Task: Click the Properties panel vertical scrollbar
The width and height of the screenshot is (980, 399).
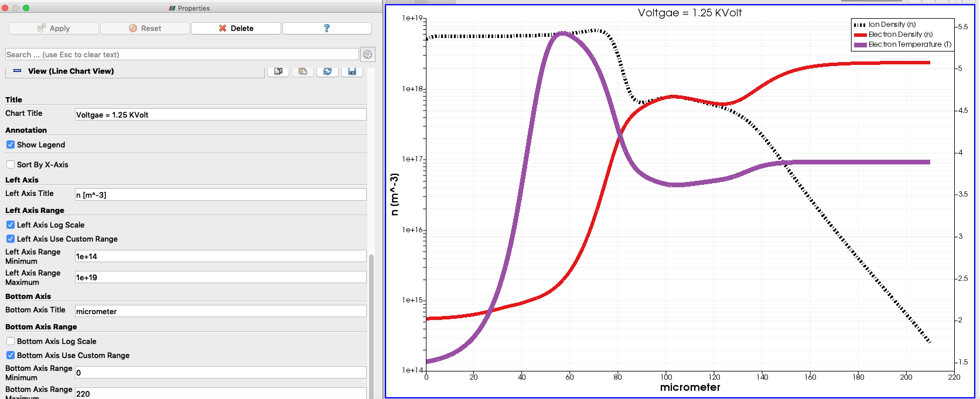Action: pos(371,322)
